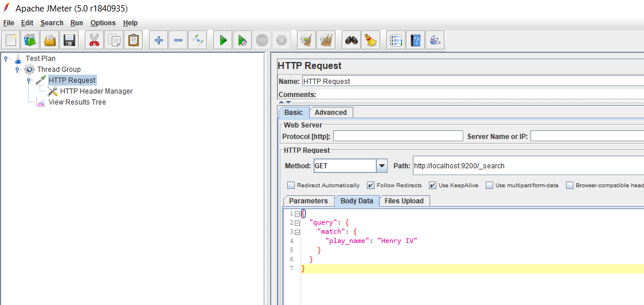The width and height of the screenshot is (644, 305).
Task: Switch to the Parameters tab
Action: [309, 201]
